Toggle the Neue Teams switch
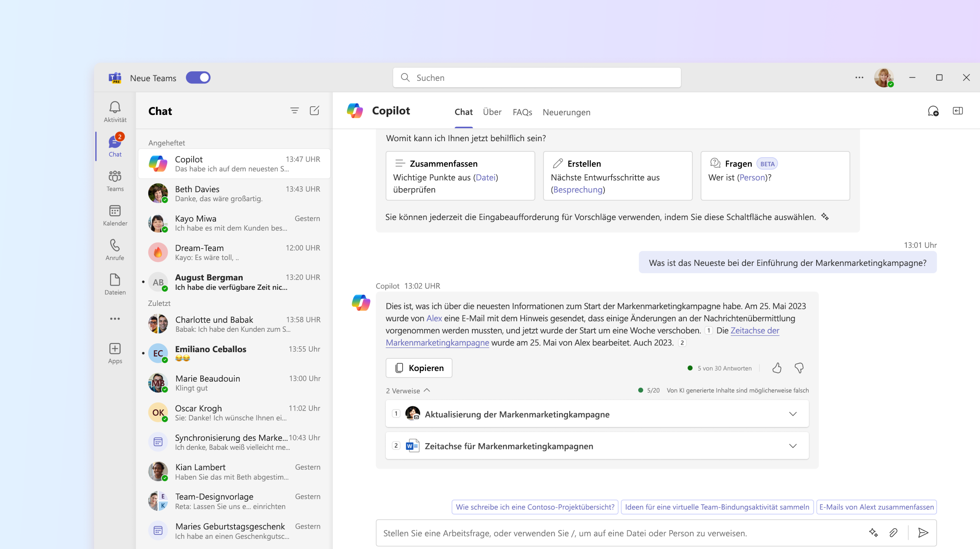The width and height of the screenshot is (980, 549). tap(198, 78)
